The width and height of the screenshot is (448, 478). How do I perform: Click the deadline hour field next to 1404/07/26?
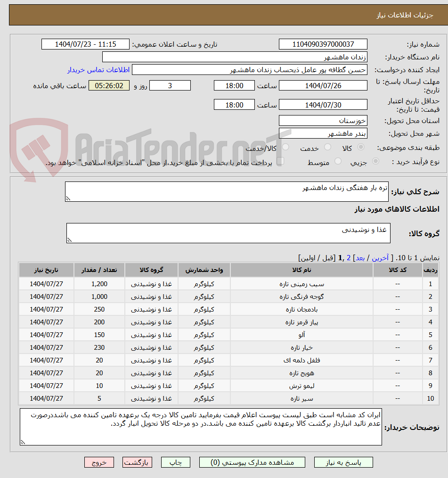tap(234, 86)
